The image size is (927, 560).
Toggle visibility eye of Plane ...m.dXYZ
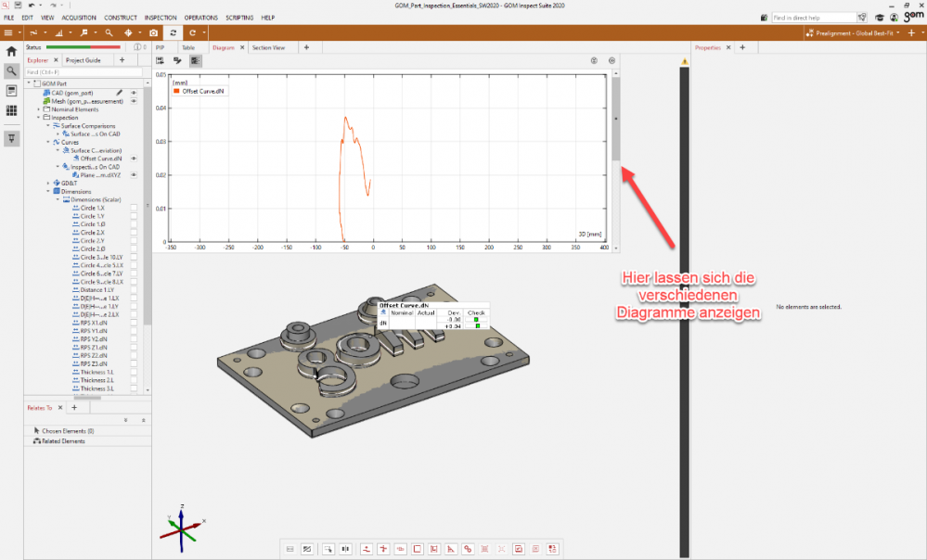[x=134, y=175]
